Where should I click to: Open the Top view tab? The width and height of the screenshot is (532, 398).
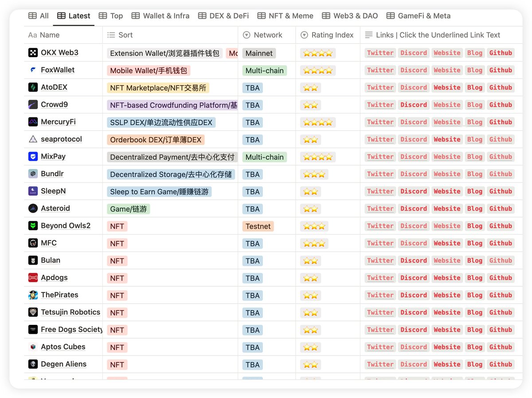(x=111, y=16)
